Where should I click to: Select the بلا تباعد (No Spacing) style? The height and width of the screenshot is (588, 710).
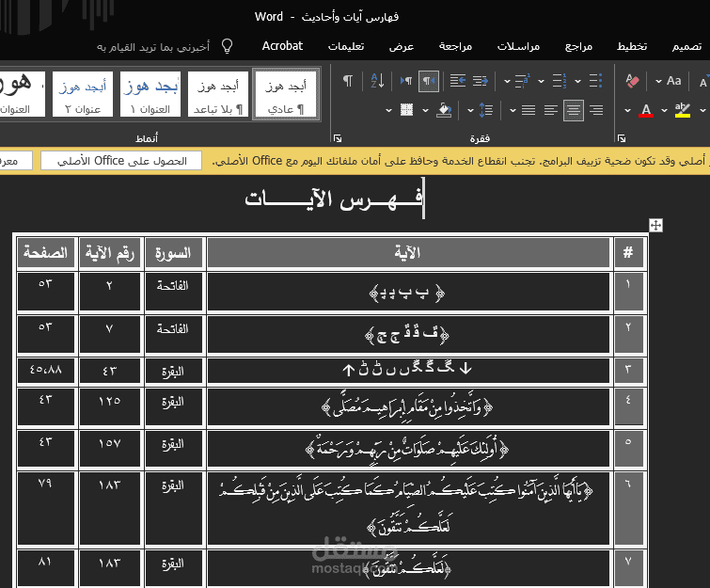218,94
